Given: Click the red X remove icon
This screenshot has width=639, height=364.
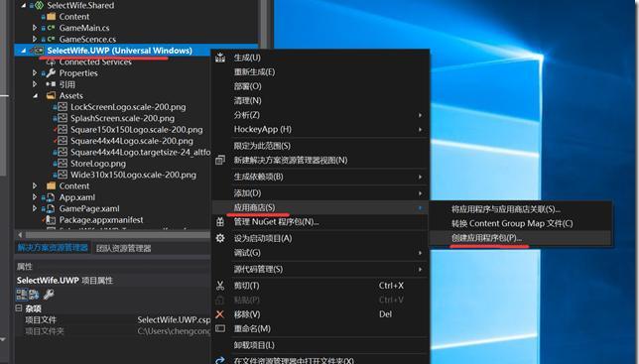Looking at the screenshot, I should (x=219, y=314).
